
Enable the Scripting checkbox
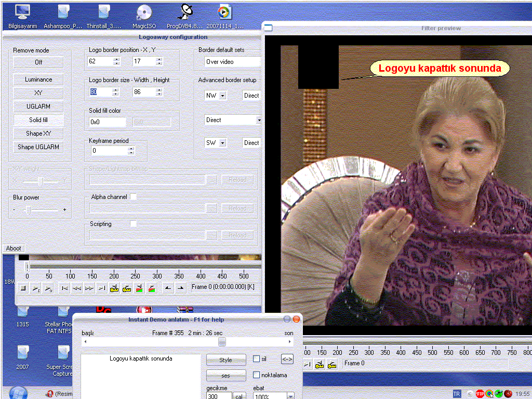(x=134, y=223)
